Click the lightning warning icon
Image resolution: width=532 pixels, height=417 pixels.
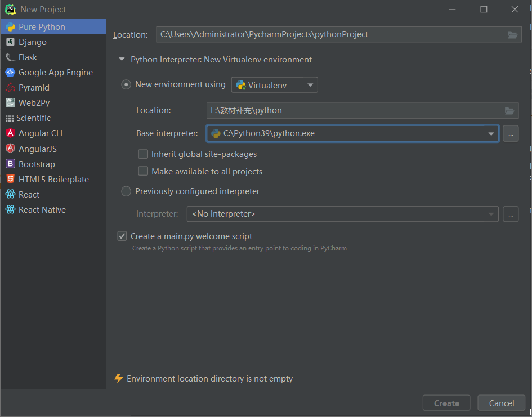click(x=119, y=378)
